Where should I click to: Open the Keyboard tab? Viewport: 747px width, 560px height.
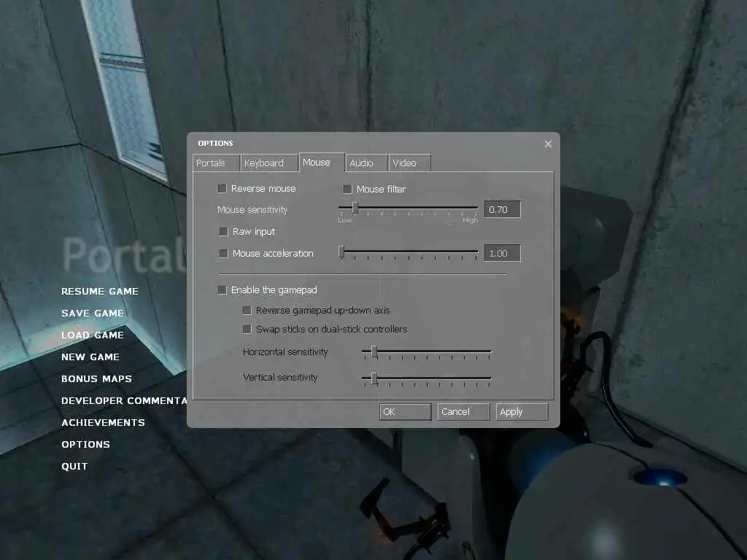(268, 163)
